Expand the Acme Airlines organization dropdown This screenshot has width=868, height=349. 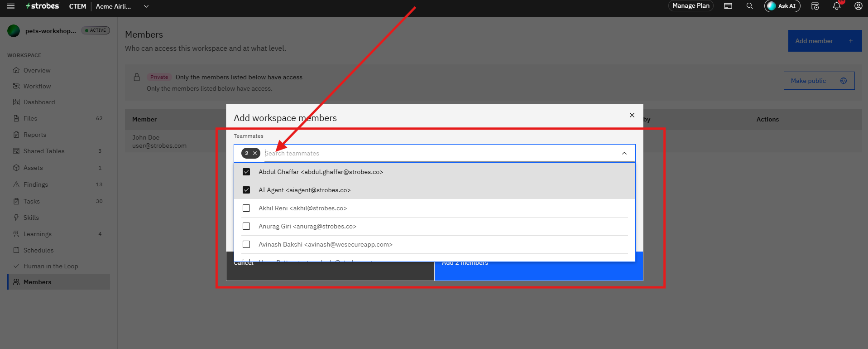(x=146, y=6)
